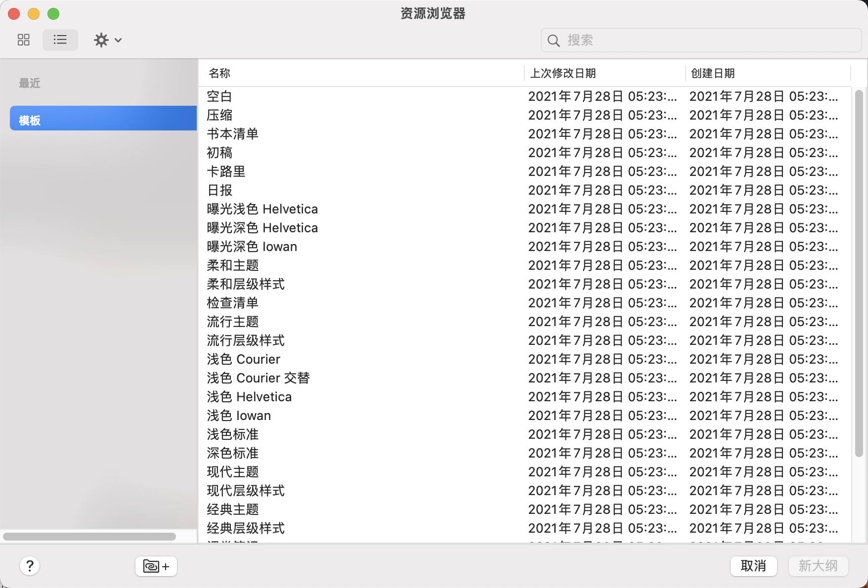
Task: Click creation date of 日报 row
Action: 764,190
